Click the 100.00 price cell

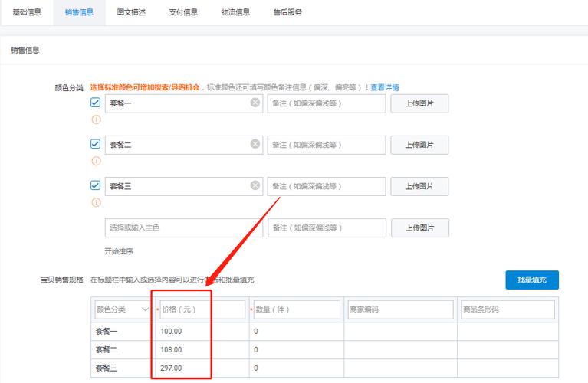tap(202, 331)
